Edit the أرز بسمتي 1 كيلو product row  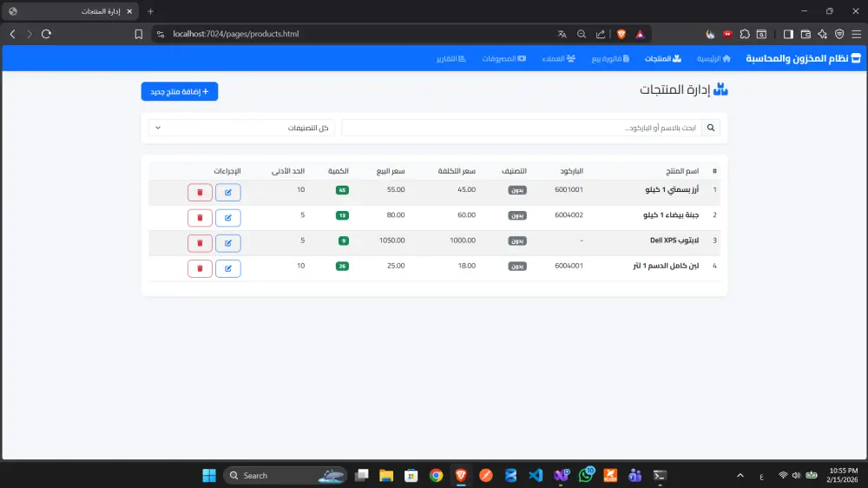228,192
